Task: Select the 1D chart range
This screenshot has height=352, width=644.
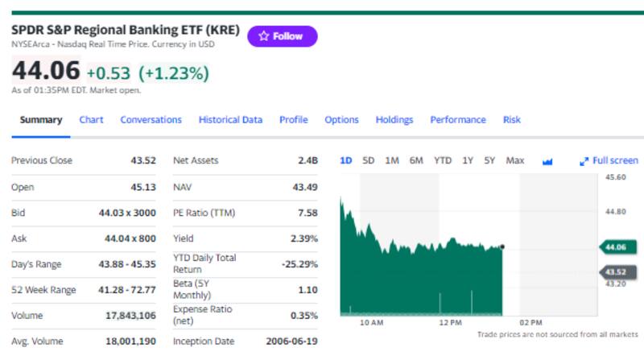Action: 346,160
